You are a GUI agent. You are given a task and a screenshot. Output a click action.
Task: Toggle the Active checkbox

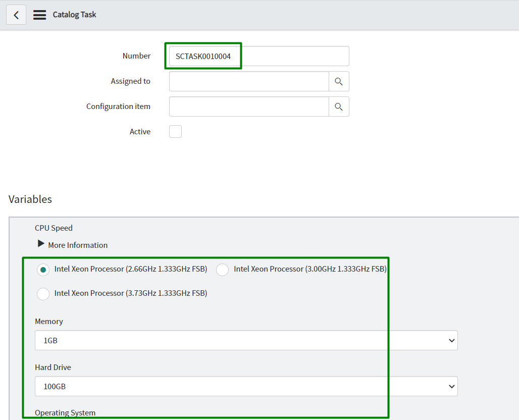tap(175, 132)
